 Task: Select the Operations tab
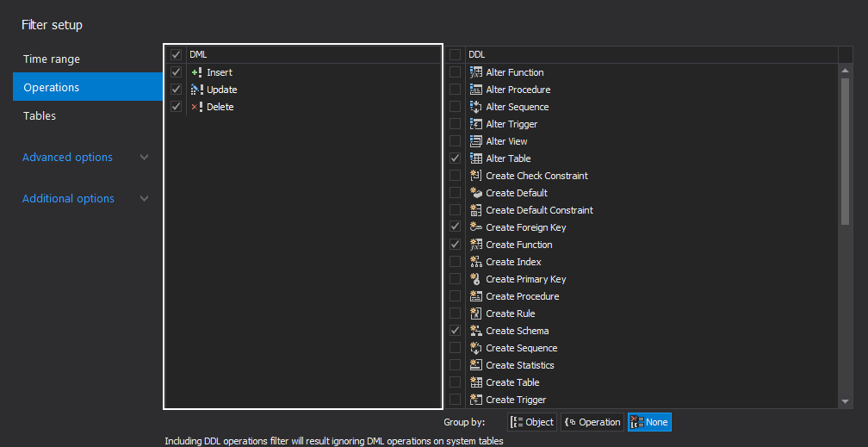pos(88,87)
